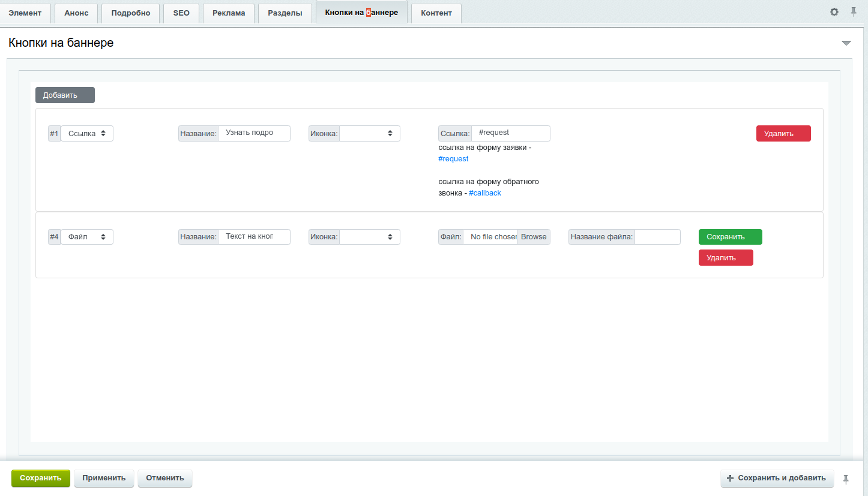Click the #callback link
This screenshot has width=868, height=496.
[x=485, y=193]
